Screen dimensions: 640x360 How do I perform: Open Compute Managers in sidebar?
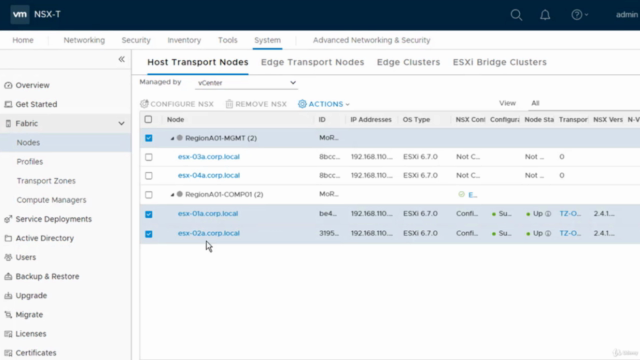(x=51, y=200)
